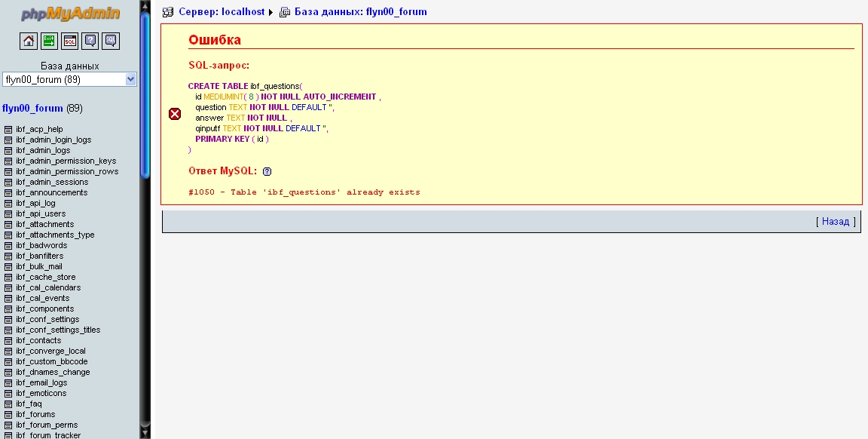Open the SQL documentation speech-bubble icon

[x=111, y=41]
